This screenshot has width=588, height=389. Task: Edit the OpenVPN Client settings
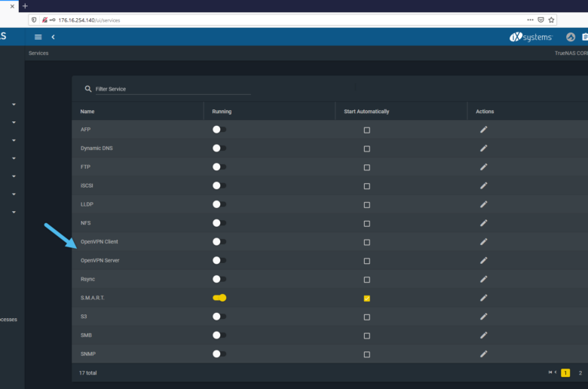tap(484, 241)
